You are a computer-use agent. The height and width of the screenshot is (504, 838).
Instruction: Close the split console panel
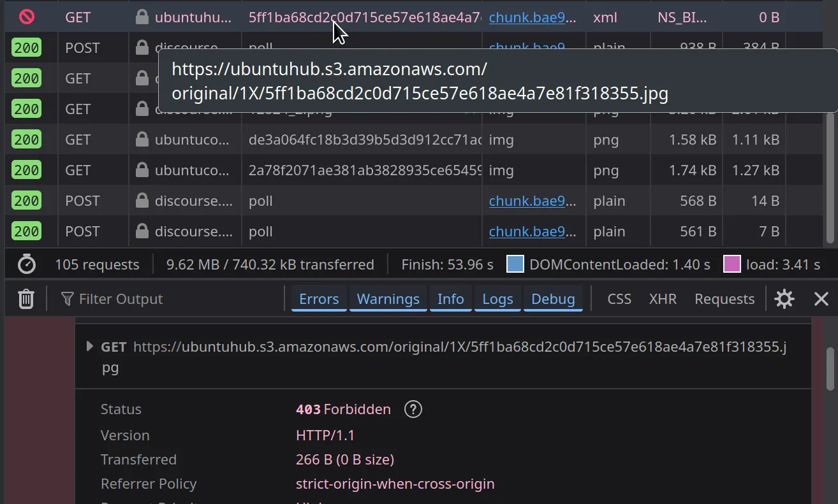click(821, 299)
